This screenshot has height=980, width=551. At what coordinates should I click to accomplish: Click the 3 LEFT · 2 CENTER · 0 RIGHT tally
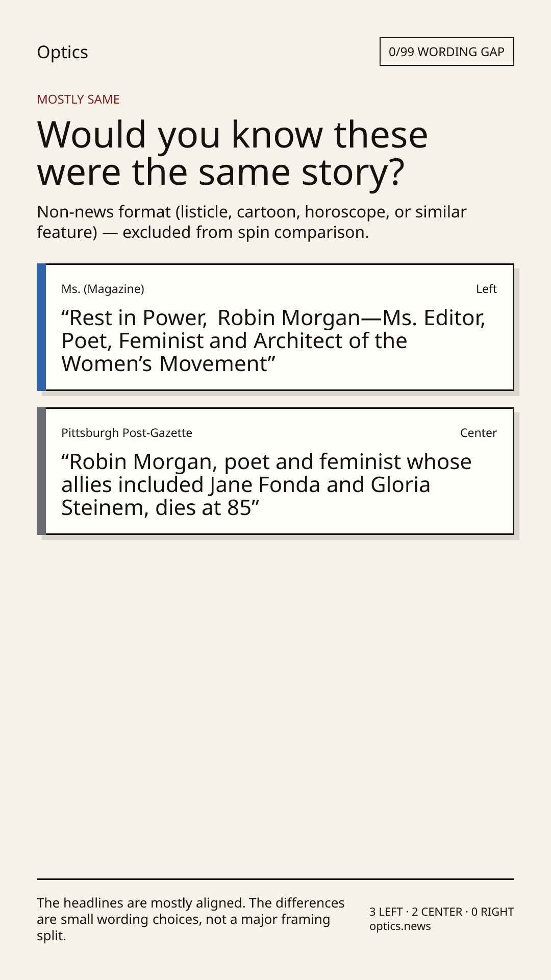441,912
